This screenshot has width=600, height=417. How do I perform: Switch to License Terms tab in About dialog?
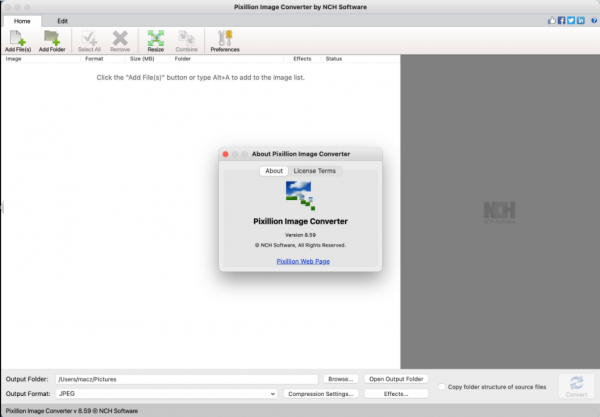pos(314,171)
